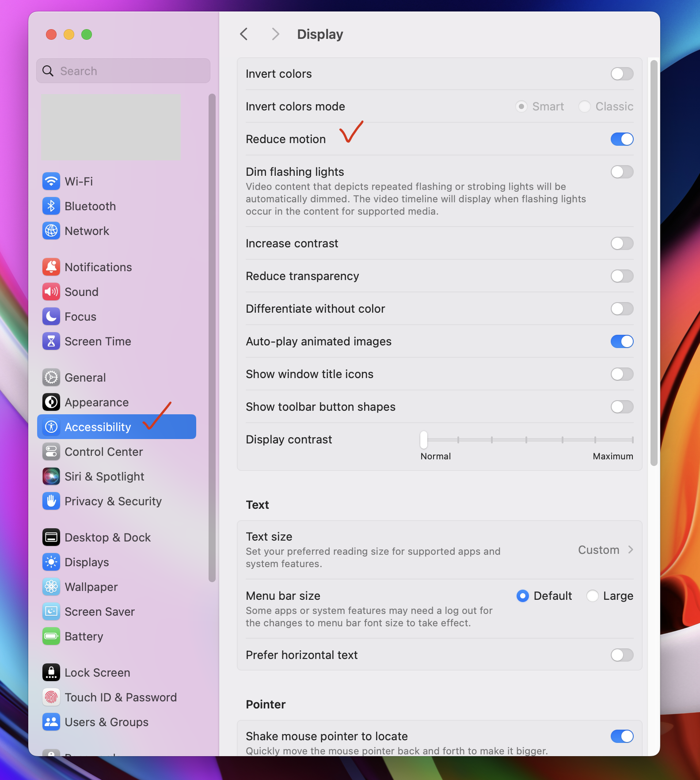Turn off Auto-play animated images

click(x=622, y=341)
